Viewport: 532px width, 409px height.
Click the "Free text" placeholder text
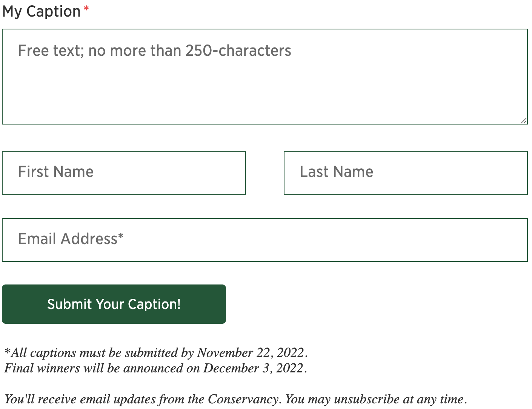click(x=154, y=51)
